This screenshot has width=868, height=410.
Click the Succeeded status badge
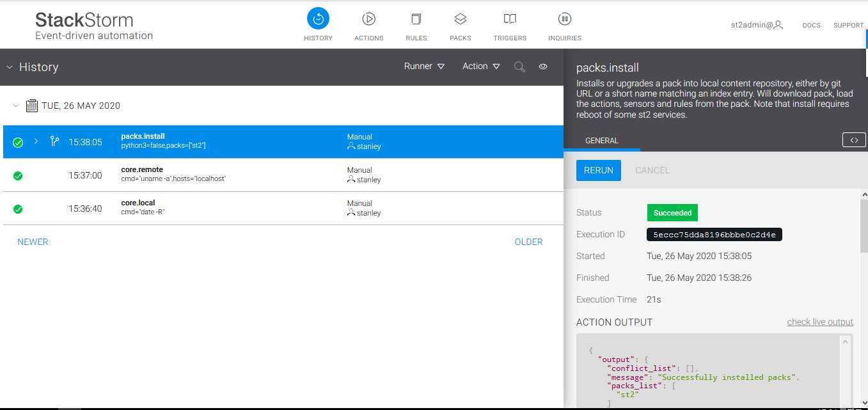(672, 212)
